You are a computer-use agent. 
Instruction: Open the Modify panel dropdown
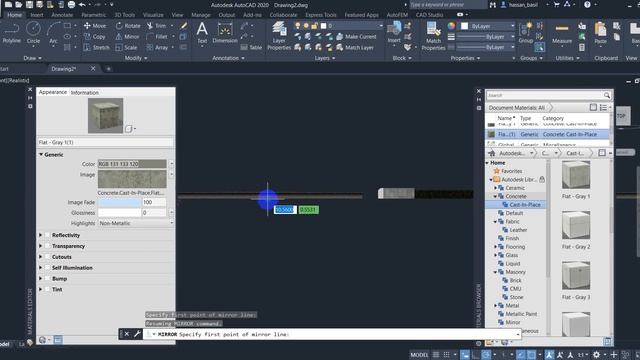point(136,58)
